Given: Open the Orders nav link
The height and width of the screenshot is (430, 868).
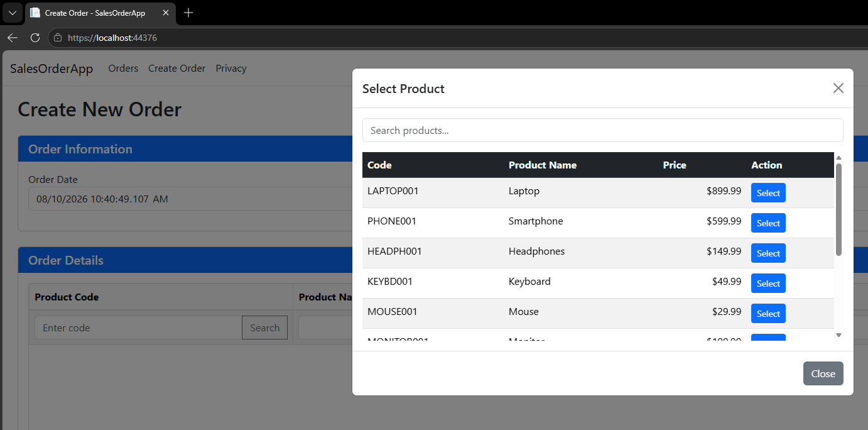Looking at the screenshot, I should [123, 69].
